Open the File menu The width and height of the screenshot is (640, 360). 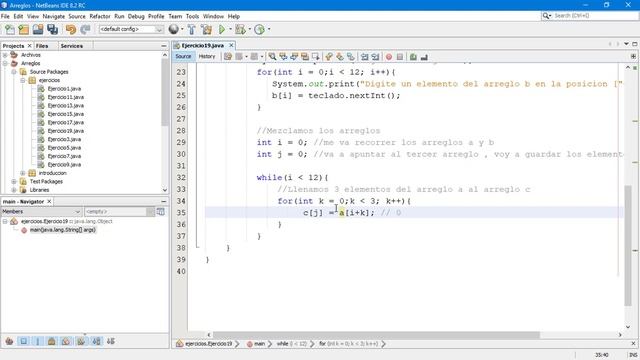pyautogui.click(x=5, y=16)
